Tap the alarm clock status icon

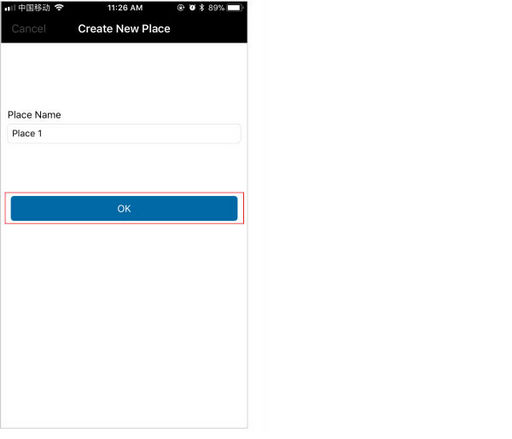[x=192, y=8]
